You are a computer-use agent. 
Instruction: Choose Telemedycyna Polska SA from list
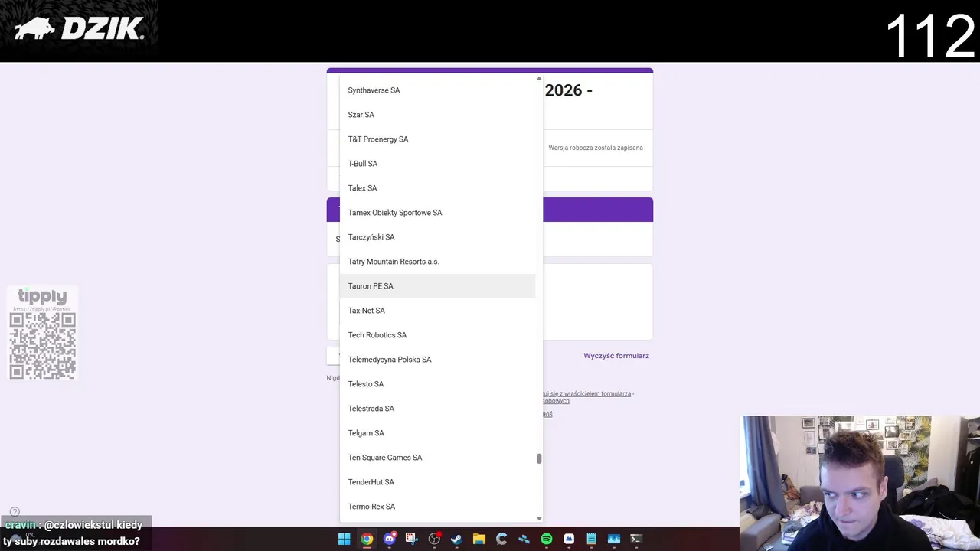tap(437, 360)
